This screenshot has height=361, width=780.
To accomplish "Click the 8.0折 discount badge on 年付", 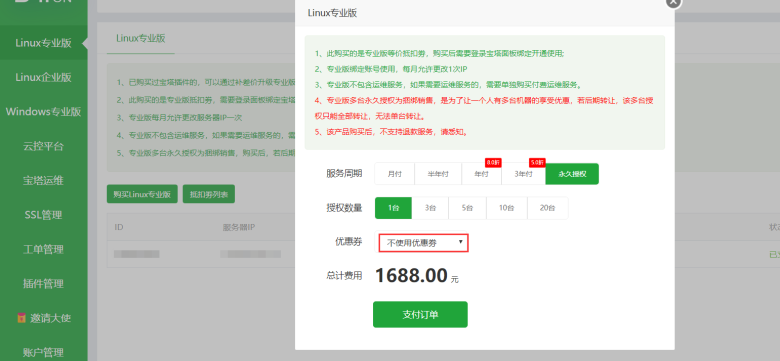I will [x=493, y=162].
